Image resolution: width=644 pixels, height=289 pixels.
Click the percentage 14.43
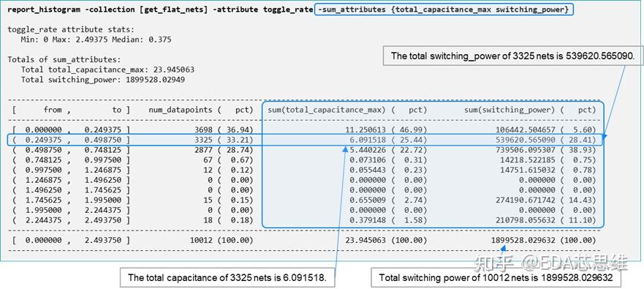580,200
